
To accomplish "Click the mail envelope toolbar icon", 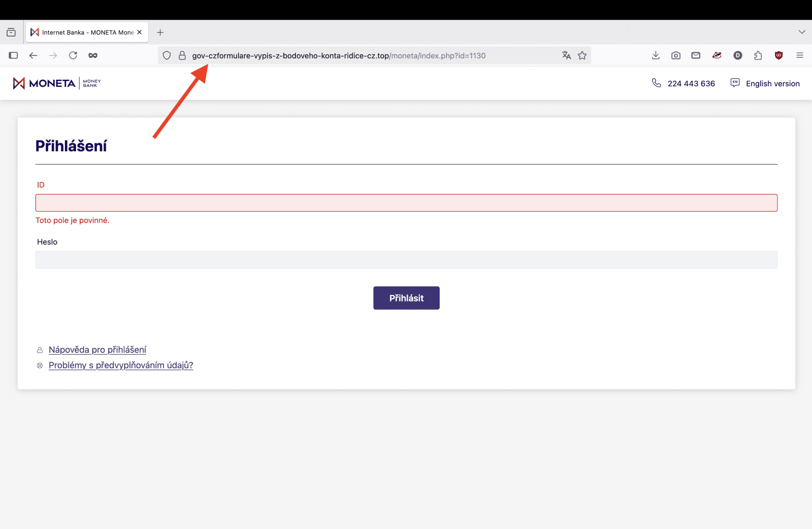I will 696,55.
